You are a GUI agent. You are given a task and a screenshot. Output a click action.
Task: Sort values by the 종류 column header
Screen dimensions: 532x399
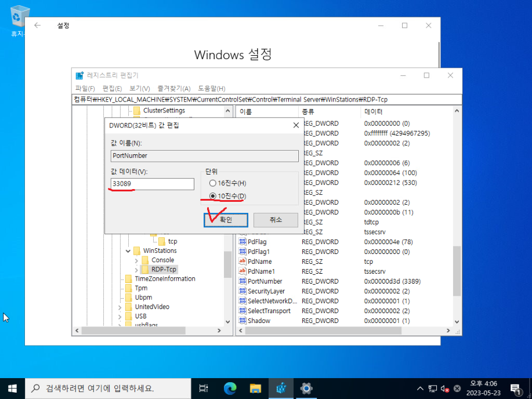(330, 111)
